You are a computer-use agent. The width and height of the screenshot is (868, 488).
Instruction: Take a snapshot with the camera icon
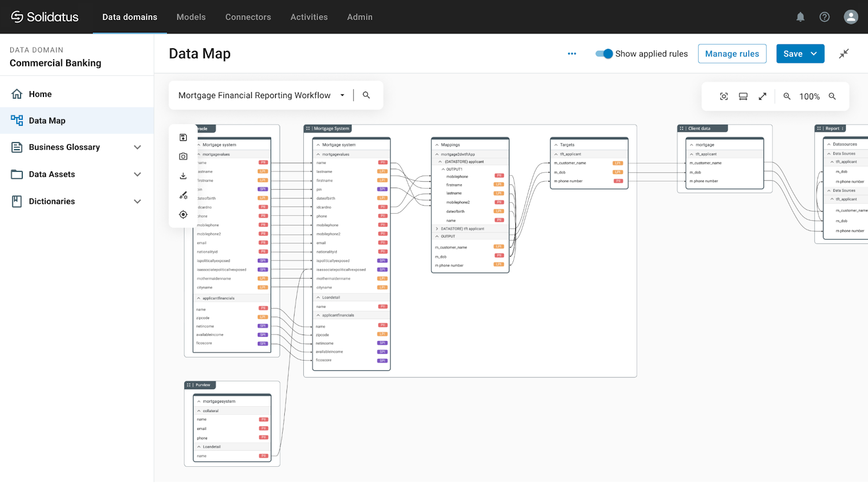[x=183, y=156]
